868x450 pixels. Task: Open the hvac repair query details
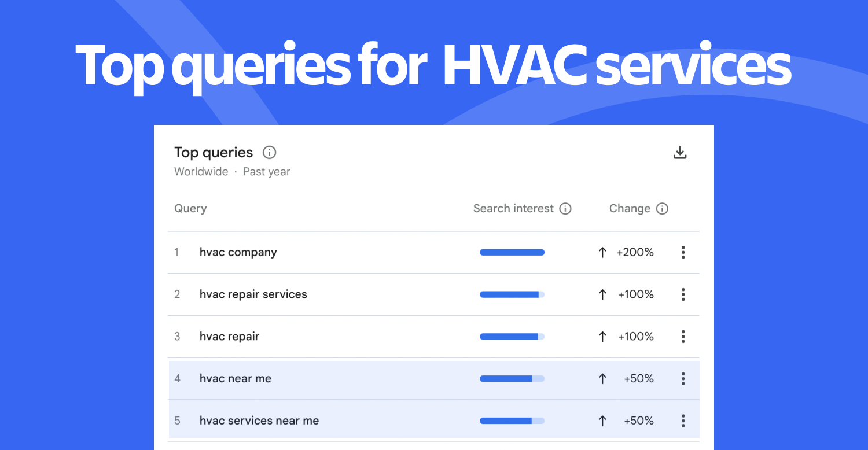coord(229,336)
